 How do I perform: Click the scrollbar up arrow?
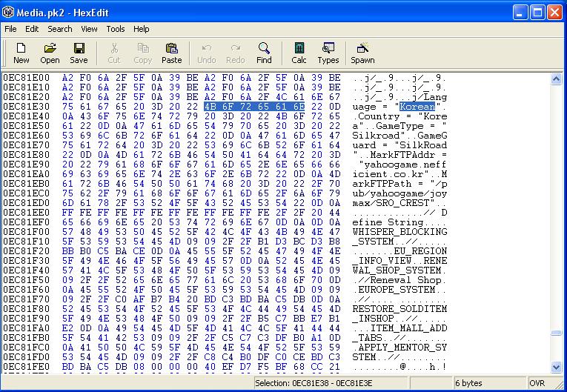(x=557, y=77)
